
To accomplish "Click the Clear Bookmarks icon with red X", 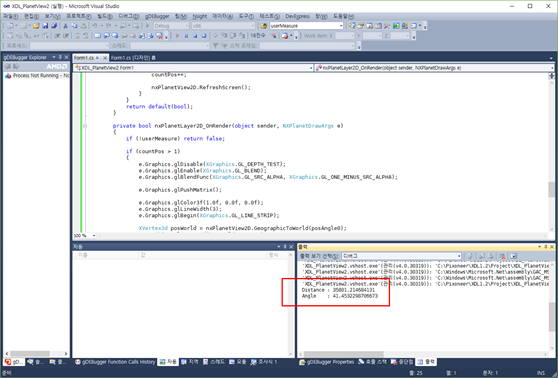I will [159, 36].
